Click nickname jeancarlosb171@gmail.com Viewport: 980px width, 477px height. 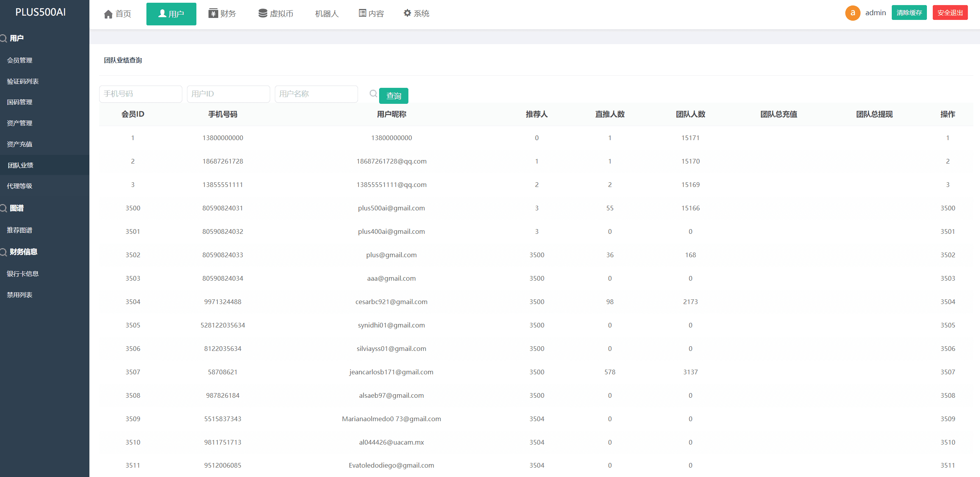point(391,372)
